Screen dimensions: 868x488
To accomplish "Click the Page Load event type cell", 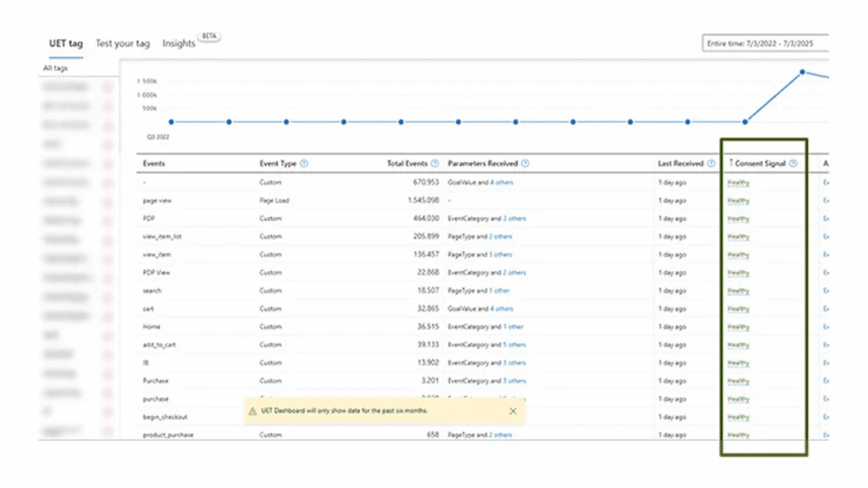I will coord(274,200).
